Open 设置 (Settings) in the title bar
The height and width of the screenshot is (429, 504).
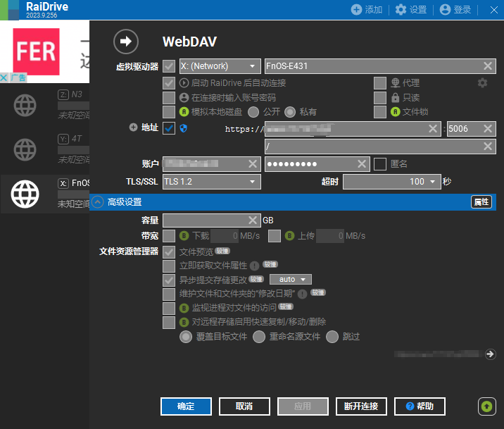(x=411, y=10)
